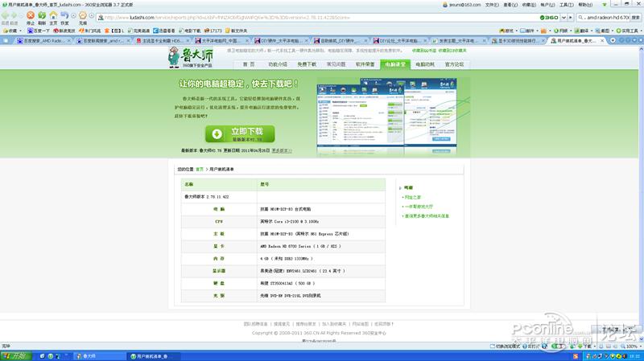
Task: Open the 电影下载 bookmark
Action: click(189, 31)
